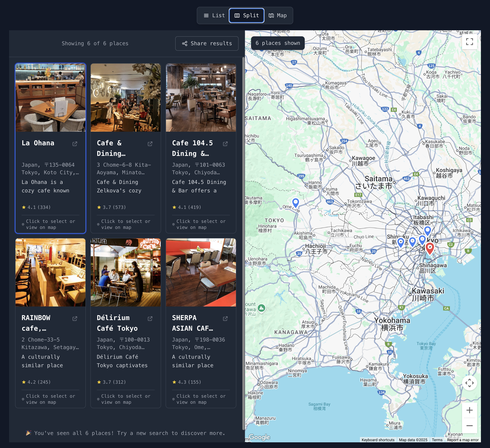
Task: Open Délirium Café Tokyo external link icon
Action: tap(150, 318)
